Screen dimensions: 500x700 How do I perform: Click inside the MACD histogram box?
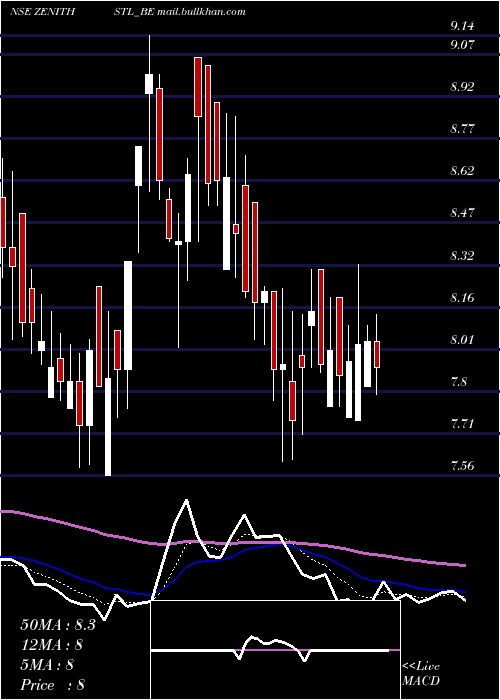click(x=275, y=650)
